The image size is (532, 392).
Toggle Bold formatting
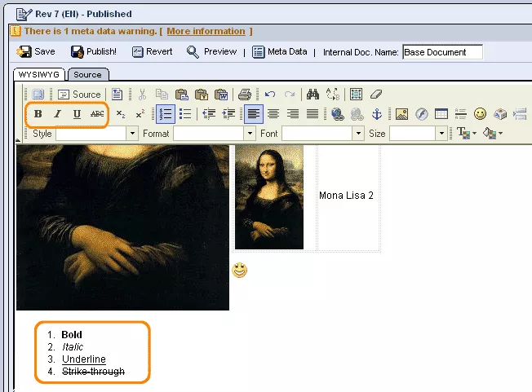point(38,114)
